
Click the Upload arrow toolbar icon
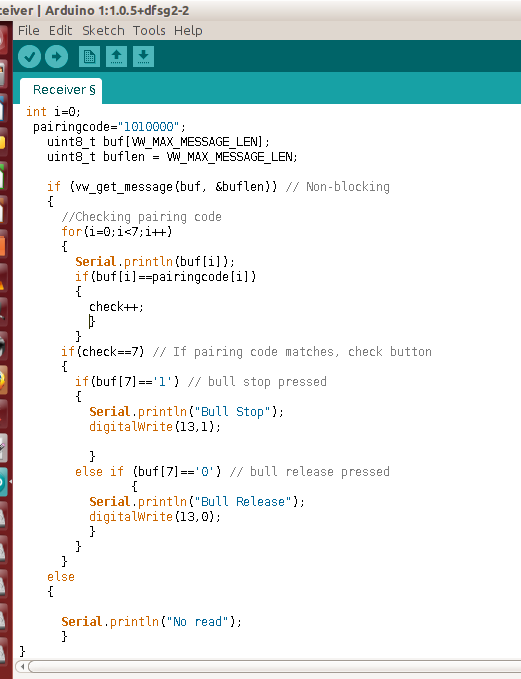point(56,56)
